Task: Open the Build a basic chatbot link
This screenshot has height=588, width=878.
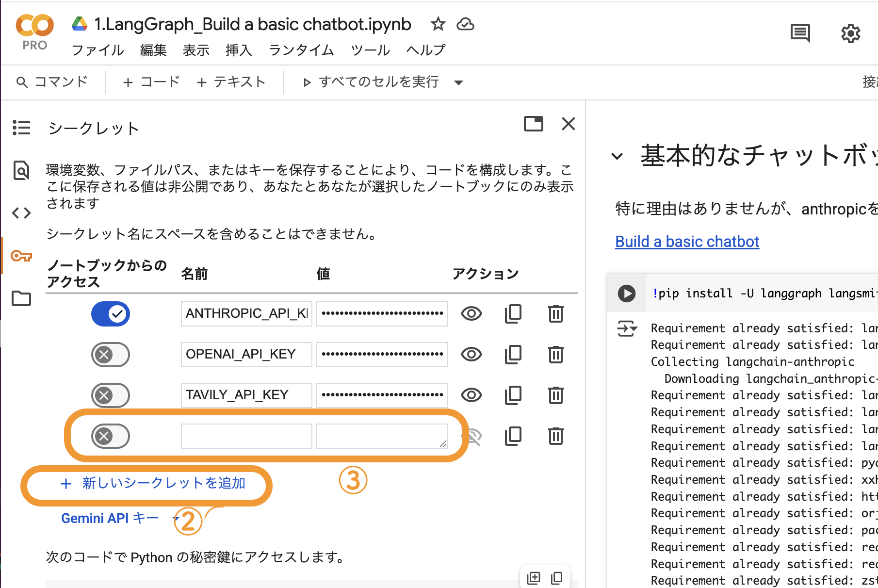Action: [687, 242]
